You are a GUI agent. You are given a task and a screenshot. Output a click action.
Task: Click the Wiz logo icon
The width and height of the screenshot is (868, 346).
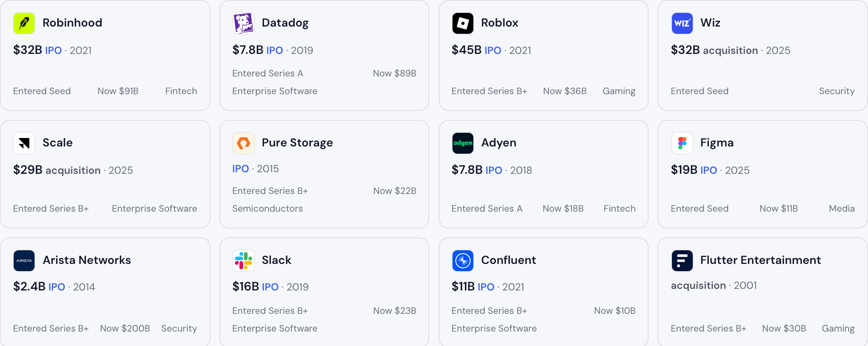(x=682, y=23)
